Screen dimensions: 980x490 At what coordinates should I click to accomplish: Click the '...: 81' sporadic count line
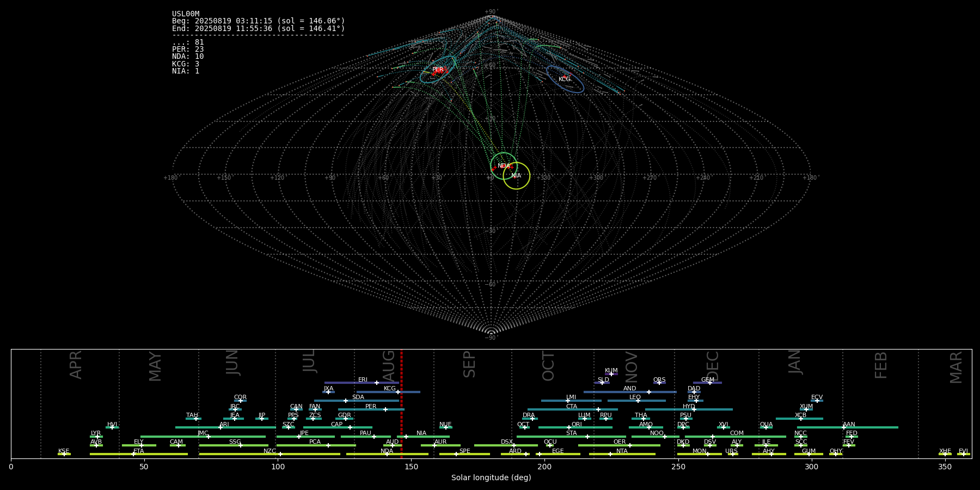188,42
